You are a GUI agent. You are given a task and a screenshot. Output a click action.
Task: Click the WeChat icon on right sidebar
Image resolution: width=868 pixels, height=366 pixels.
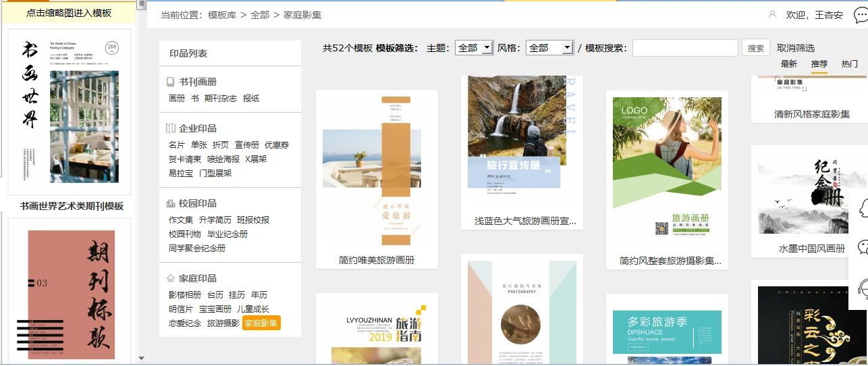(863, 246)
